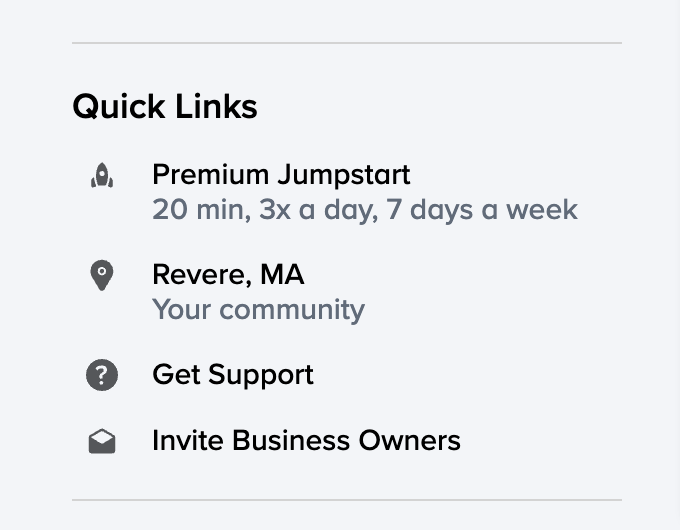Viewport: 680px width, 530px height.
Task: Click the 'Your community' subtitle
Action: click(258, 310)
